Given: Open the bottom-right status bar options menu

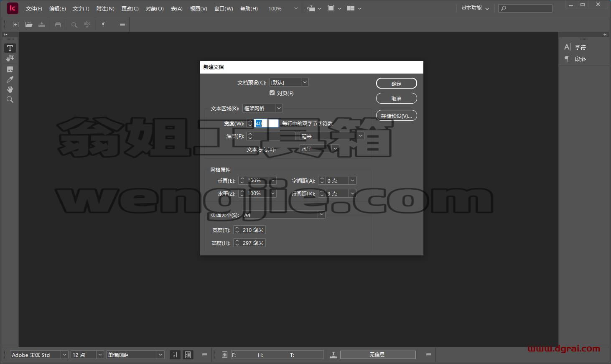Looking at the screenshot, I should click(x=429, y=355).
